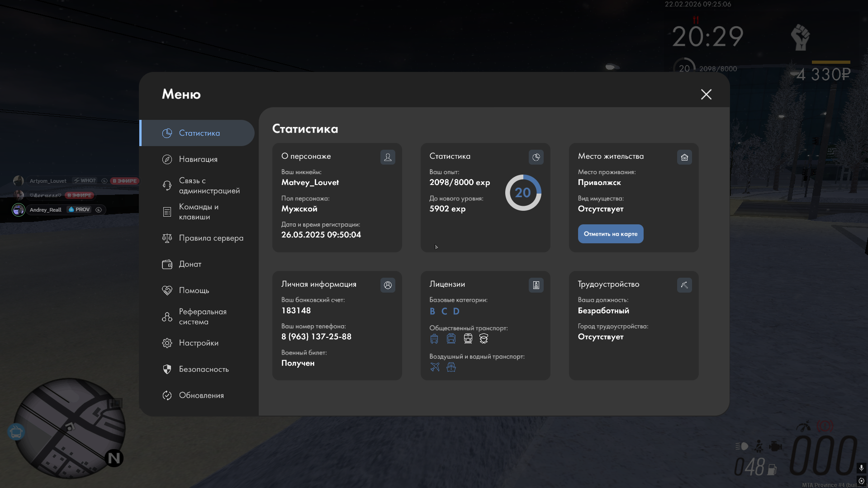This screenshot has width=868, height=488.
Task: Click the pickaxe icon in Трудоустройство card
Action: point(684,285)
